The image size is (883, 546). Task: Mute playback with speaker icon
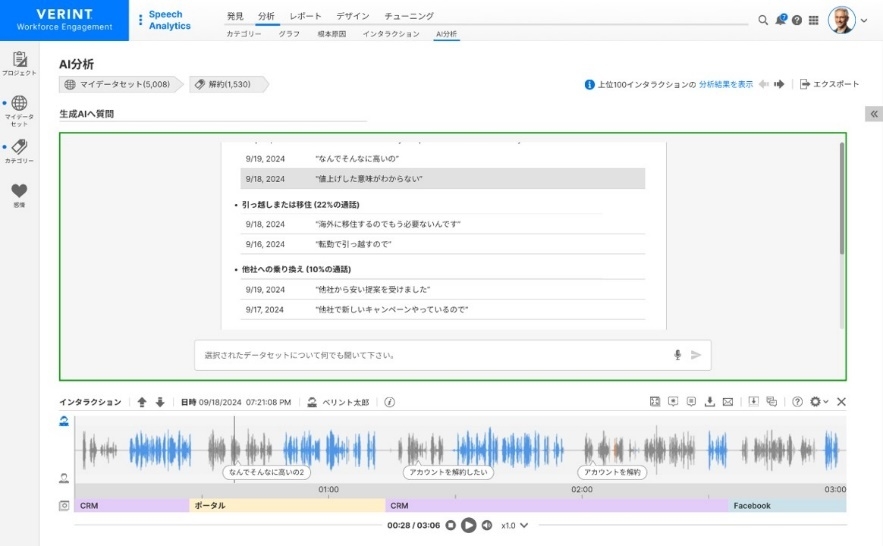(x=487, y=525)
